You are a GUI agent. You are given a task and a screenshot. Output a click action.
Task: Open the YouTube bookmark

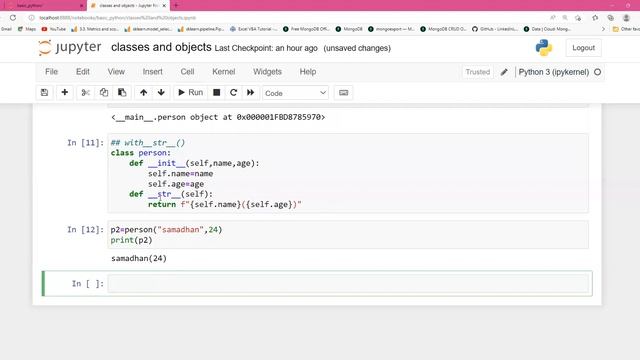point(53,29)
